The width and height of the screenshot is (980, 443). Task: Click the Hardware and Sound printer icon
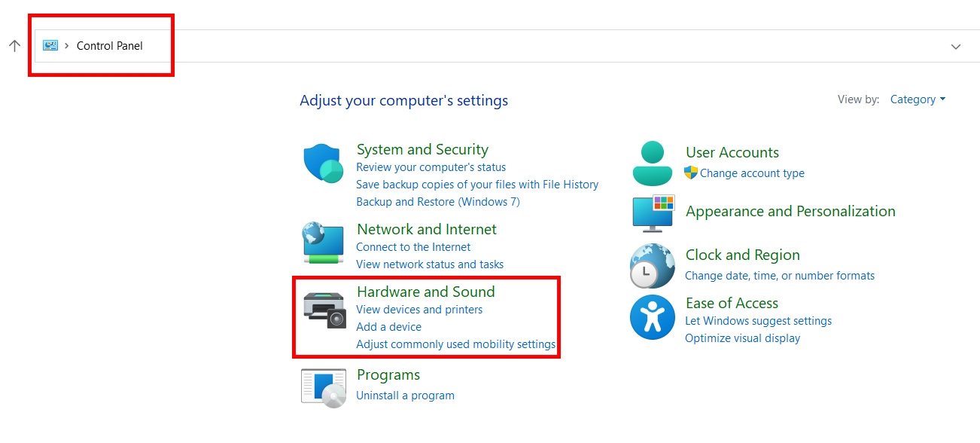pos(323,309)
